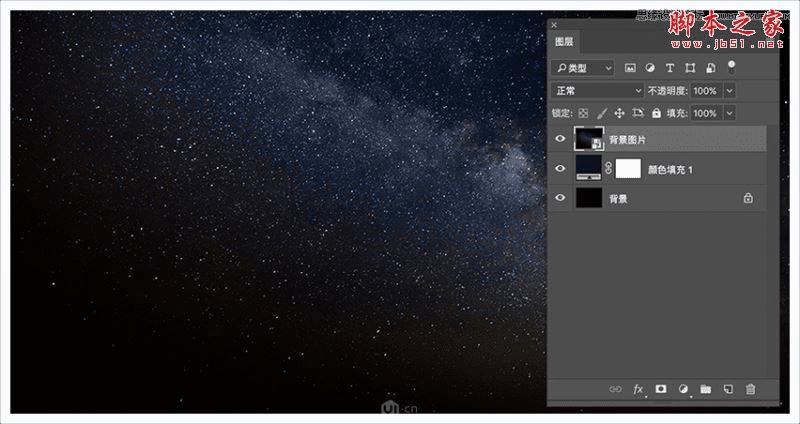Select the 背景 layer black thumbnail
Viewport: 800px width, 424px height.
pos(589,198)
